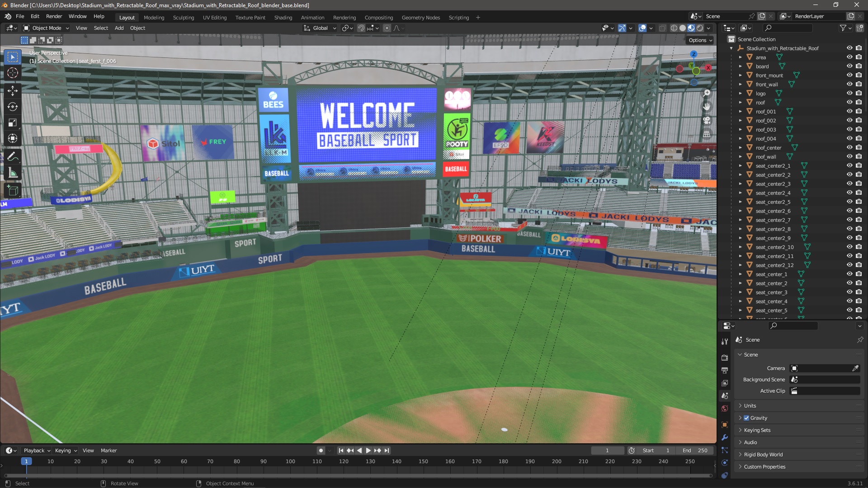Toggle viewport overlays display
868x488 pixels.
642,28
